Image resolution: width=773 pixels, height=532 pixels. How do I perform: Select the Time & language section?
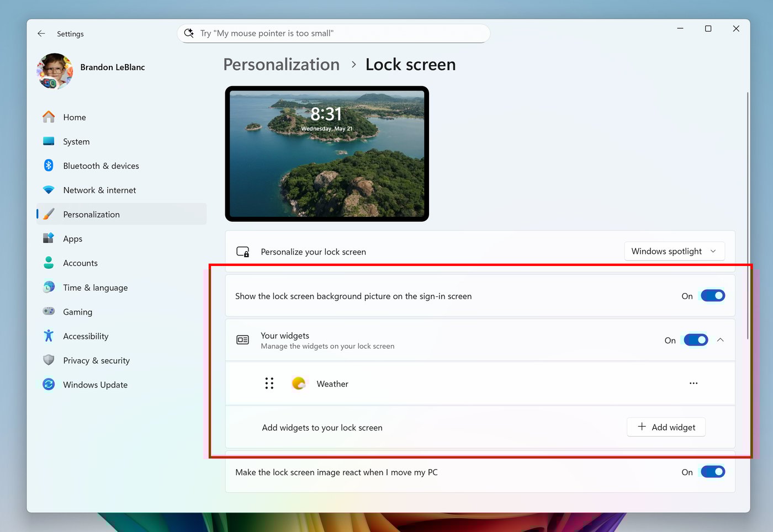pyautogui.click(x=94, y=288)
